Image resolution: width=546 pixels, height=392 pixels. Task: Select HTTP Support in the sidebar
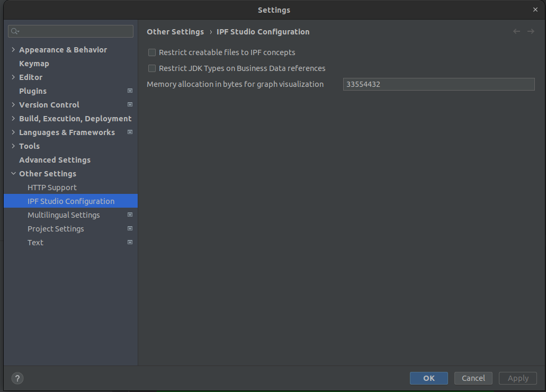click(x=52, y=187)
